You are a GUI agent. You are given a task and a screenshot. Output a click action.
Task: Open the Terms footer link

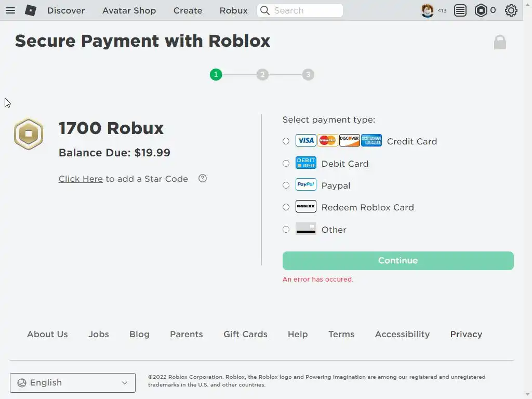tap(341, 334)
